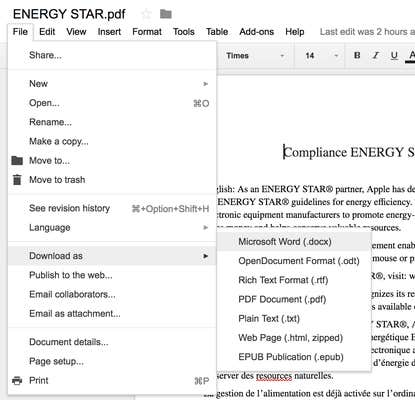Click the printer icon beside Print
The image size is (415, 400).
[x=17, y=380]
